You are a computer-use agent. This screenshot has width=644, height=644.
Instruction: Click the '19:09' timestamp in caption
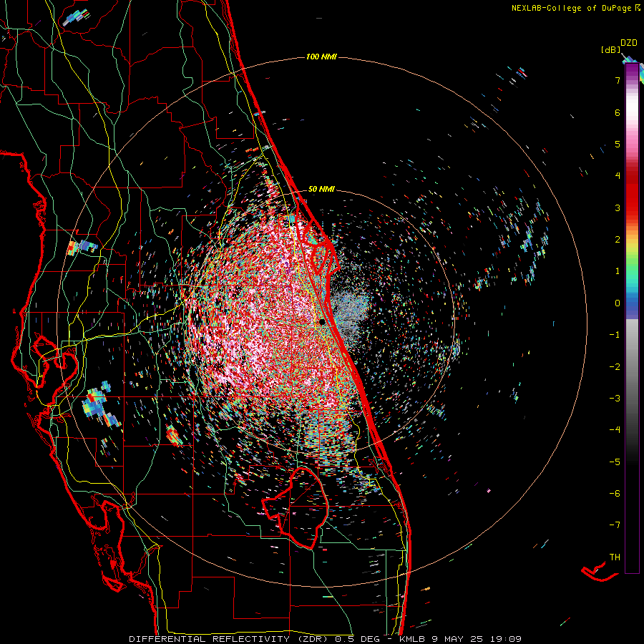506,639
